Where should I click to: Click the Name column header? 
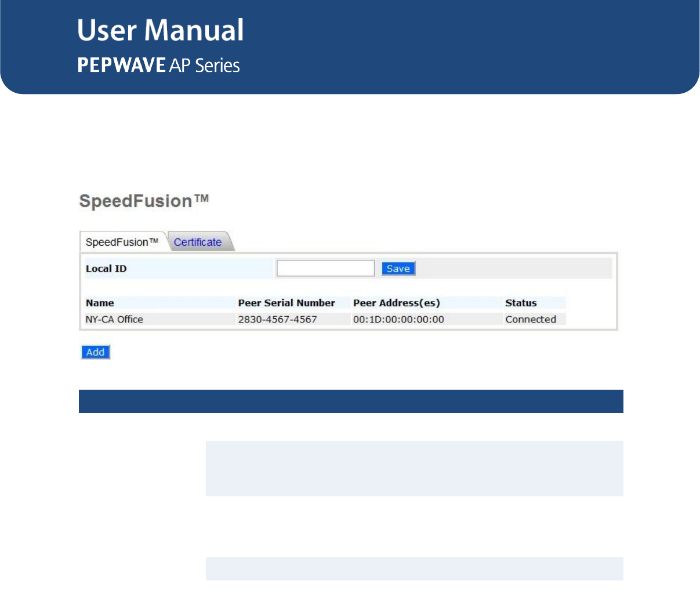click(x=100, y=303)
